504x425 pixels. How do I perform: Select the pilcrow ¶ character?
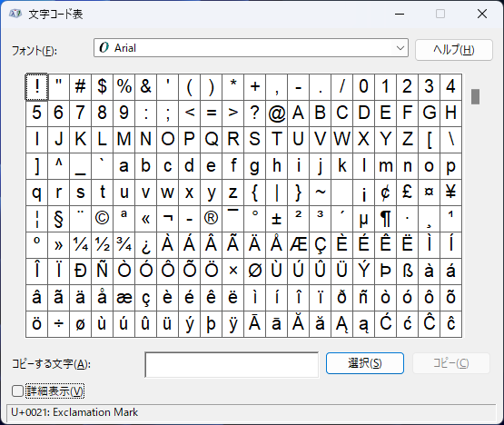(x=386, y=219)
